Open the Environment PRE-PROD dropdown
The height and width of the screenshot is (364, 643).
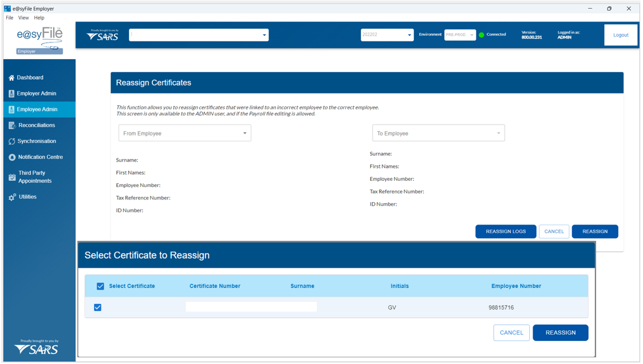[460, 35]
